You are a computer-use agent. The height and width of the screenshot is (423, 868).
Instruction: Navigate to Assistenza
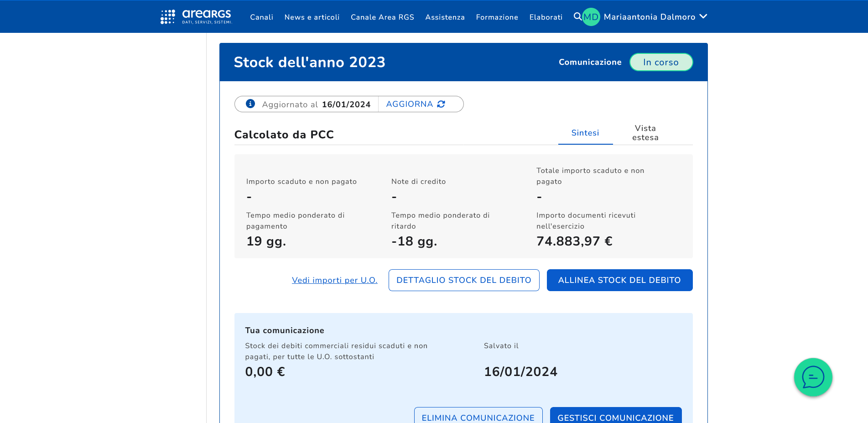[x=445, y=17]
